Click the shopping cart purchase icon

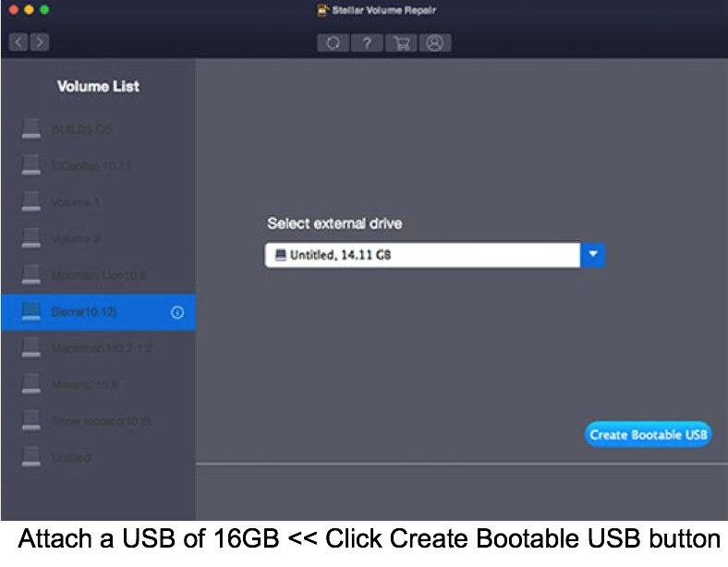pos(401,43)
